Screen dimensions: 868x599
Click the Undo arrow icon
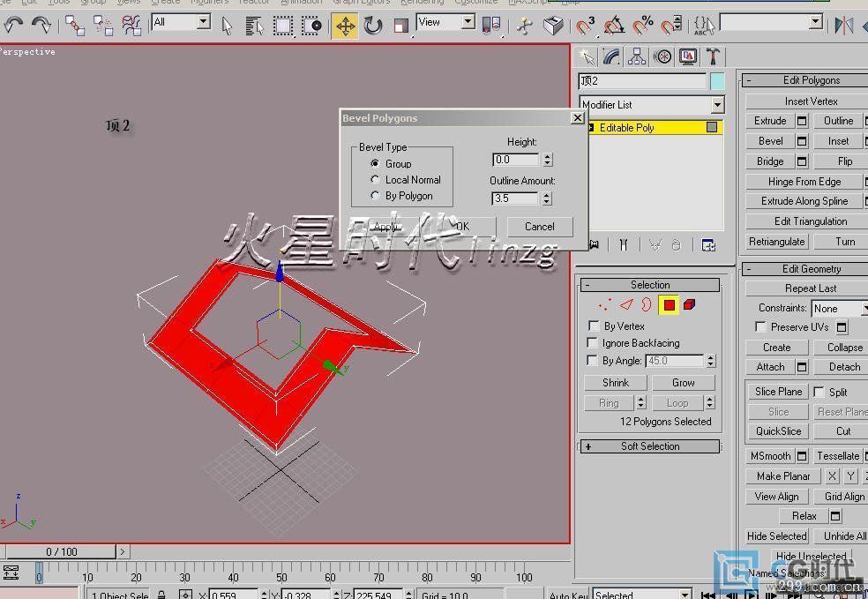(x=14, y=26)
